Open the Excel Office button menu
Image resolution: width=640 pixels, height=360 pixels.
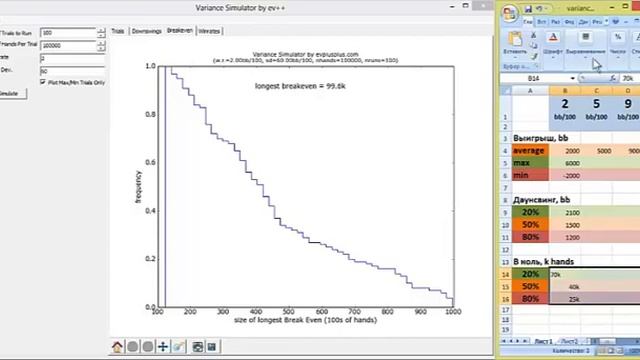click(510, 13)
